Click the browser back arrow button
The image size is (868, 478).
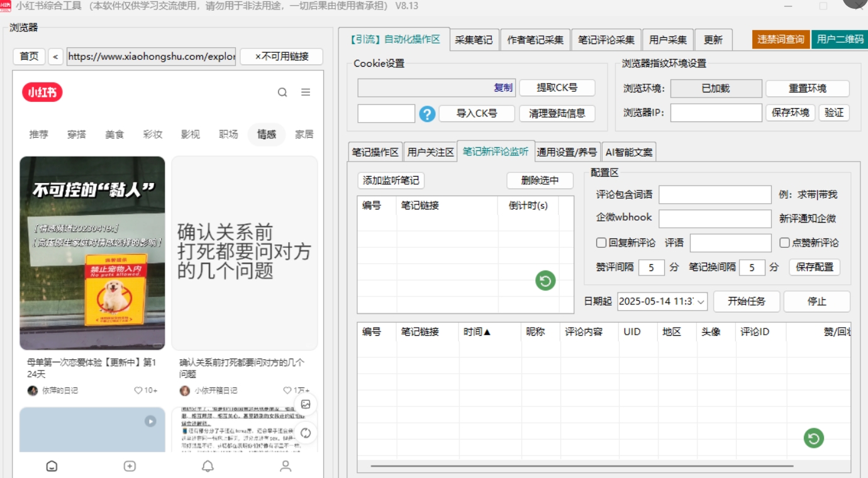[x=55, y=57]
